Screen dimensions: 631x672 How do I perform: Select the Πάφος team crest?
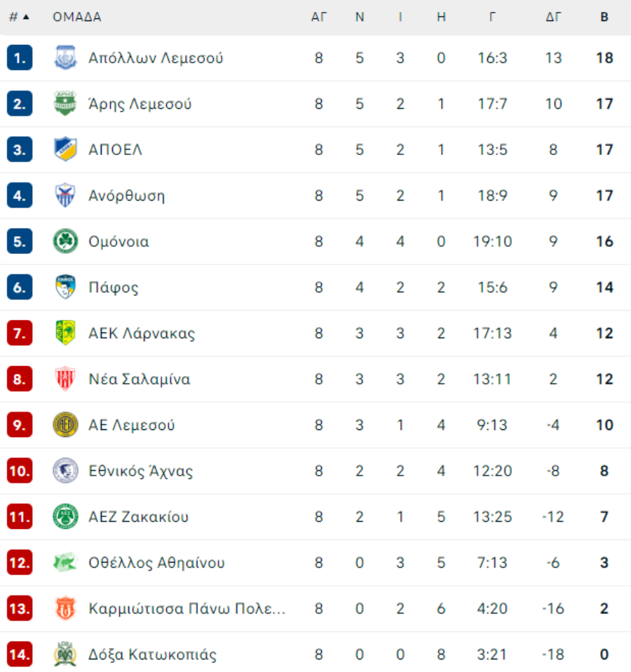65,287
